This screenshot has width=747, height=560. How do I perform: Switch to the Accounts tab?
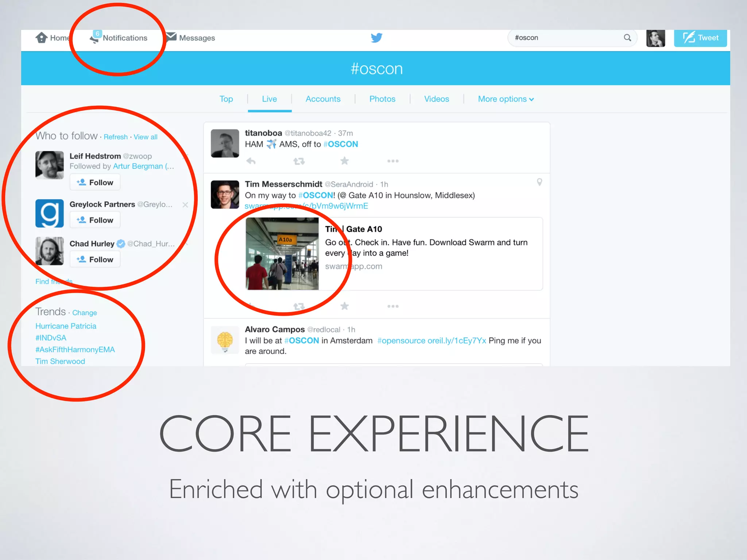pos(323,99)
